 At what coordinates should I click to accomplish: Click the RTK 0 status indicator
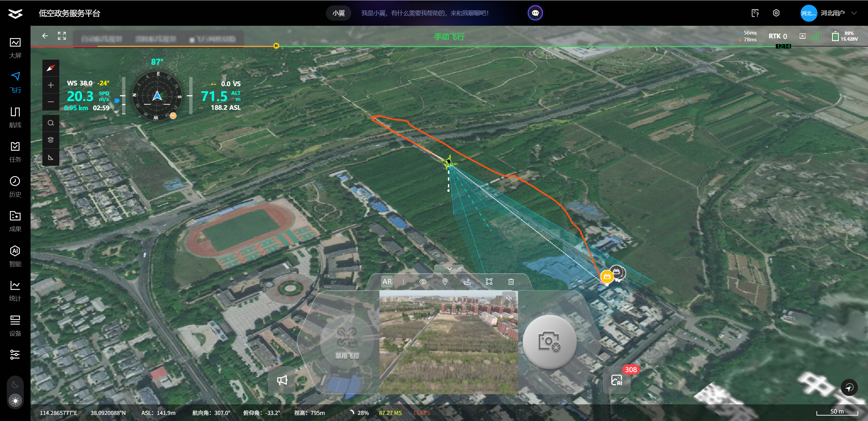click(778, 36)
